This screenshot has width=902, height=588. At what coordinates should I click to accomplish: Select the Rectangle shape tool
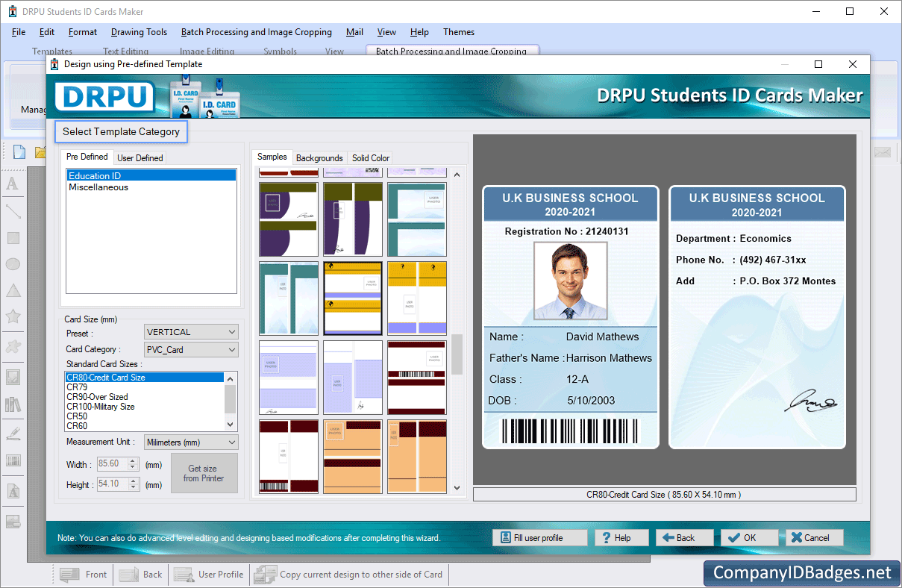coord(13,237)
